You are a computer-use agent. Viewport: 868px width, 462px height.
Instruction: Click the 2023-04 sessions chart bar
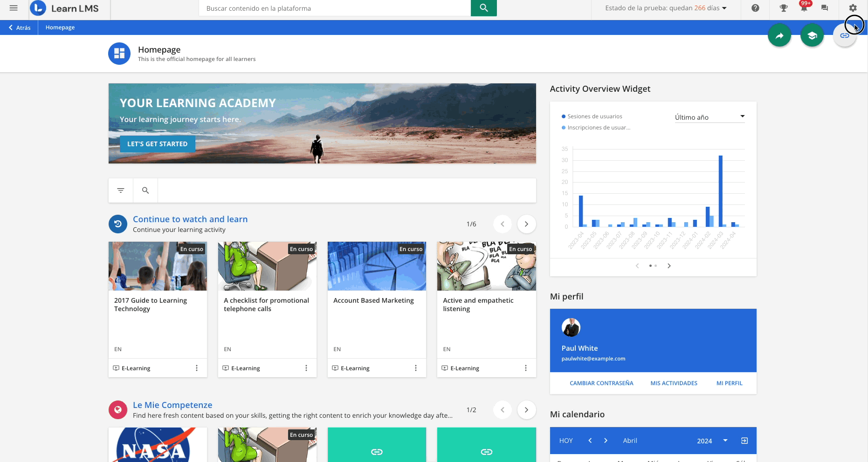point(581,211)
